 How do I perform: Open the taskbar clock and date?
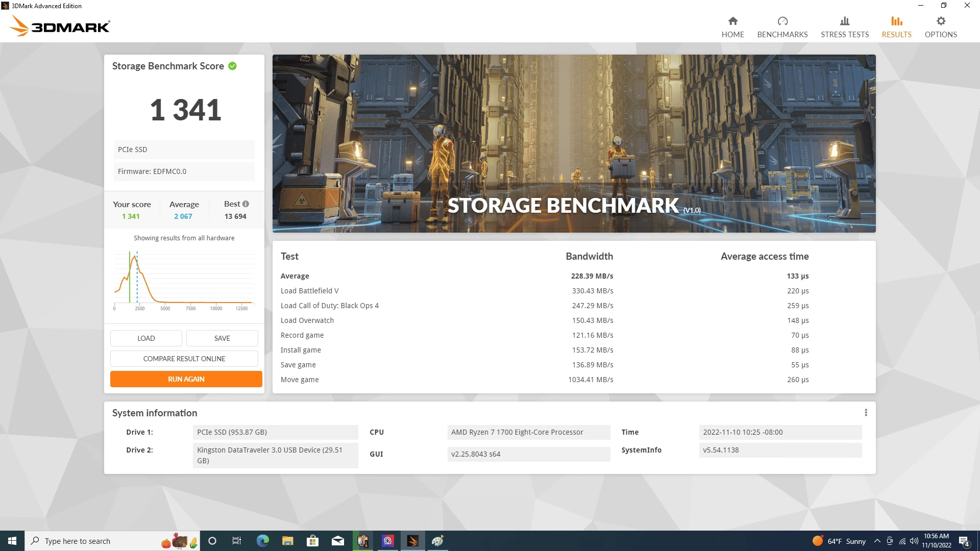click(x=936, y=541)
